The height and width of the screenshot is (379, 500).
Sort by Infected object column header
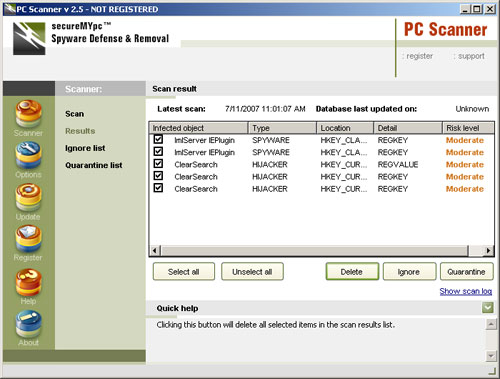(x=199, y=128)
